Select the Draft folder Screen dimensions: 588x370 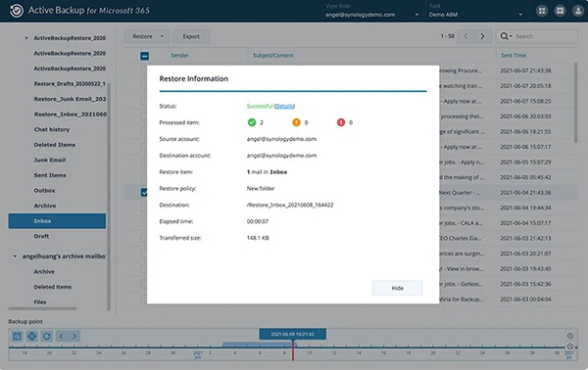(x=41, y=236)
